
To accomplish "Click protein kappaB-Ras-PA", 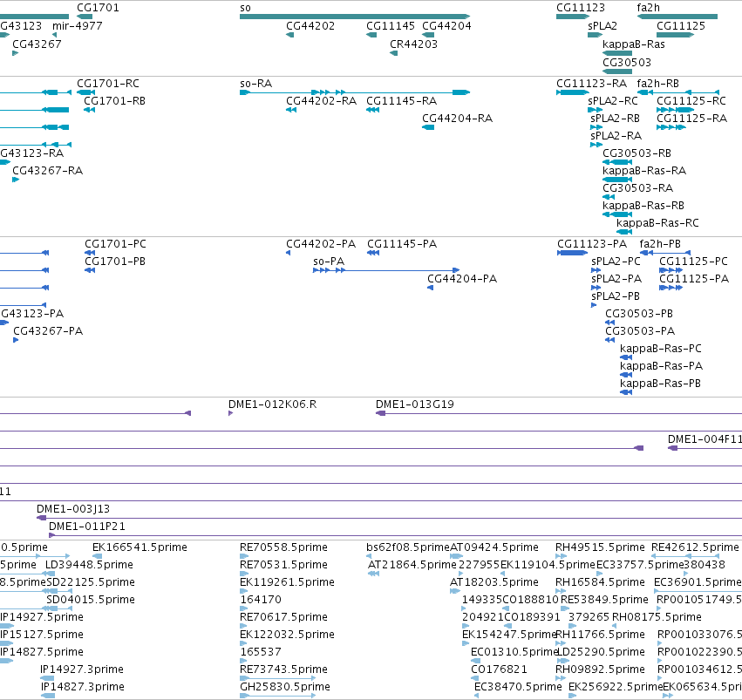I will click(x=661, y=367).
